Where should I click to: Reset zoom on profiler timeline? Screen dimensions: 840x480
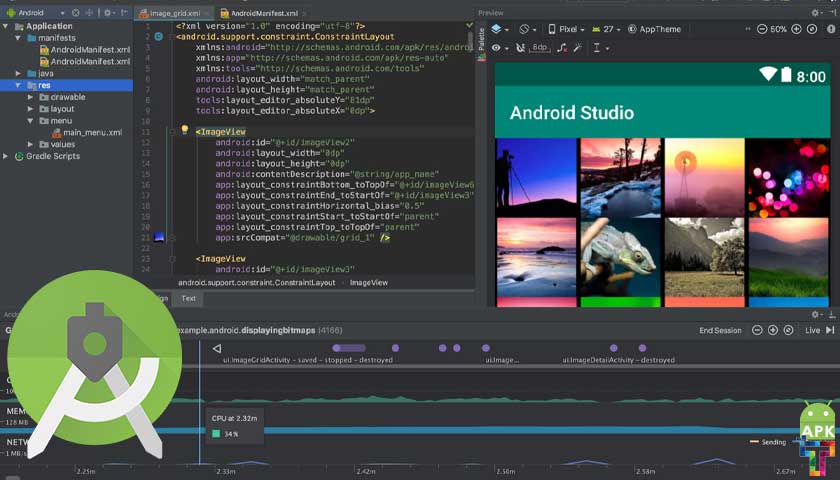(788, 330)
